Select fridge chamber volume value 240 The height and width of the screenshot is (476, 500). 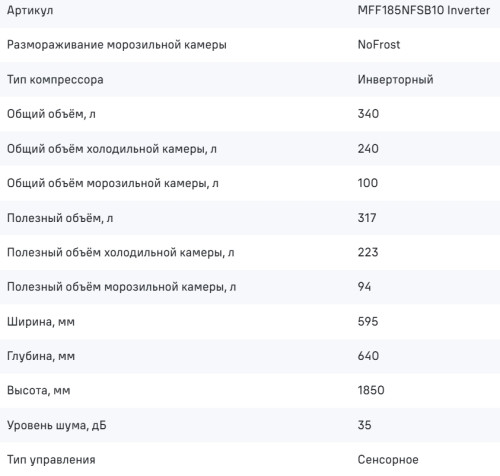pyautogui.click(x=368, y=149)
